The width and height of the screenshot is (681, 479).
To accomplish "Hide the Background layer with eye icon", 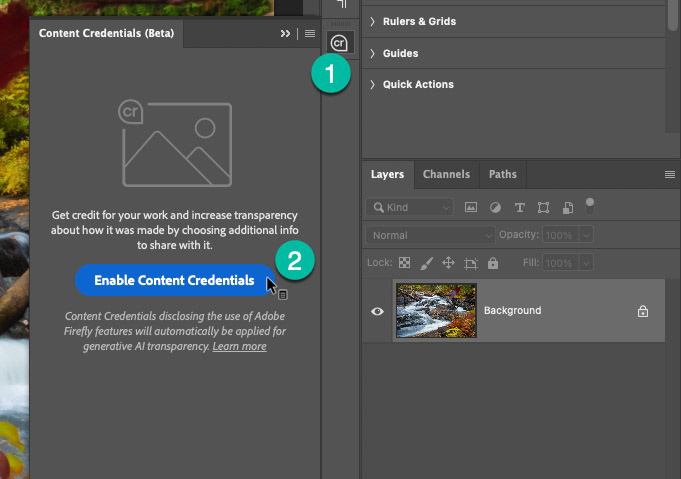I will click(x=377, y=311).
